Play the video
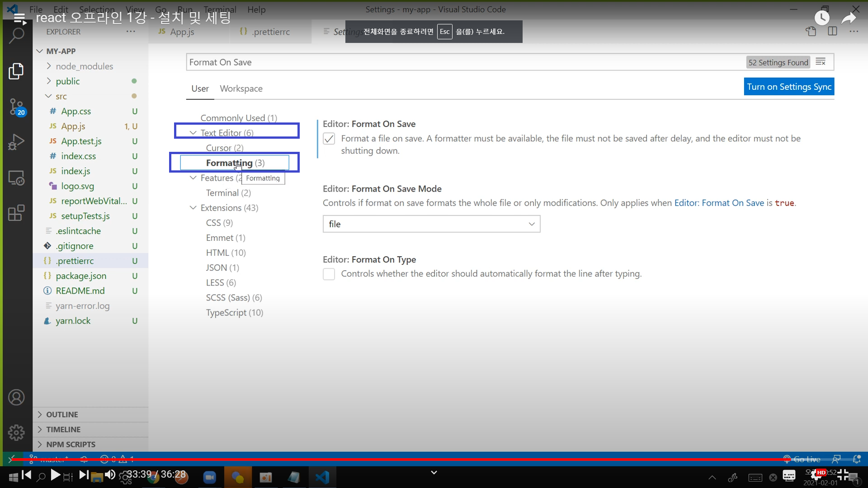Screen dimensions: 868x488 (x=55, y=475)
